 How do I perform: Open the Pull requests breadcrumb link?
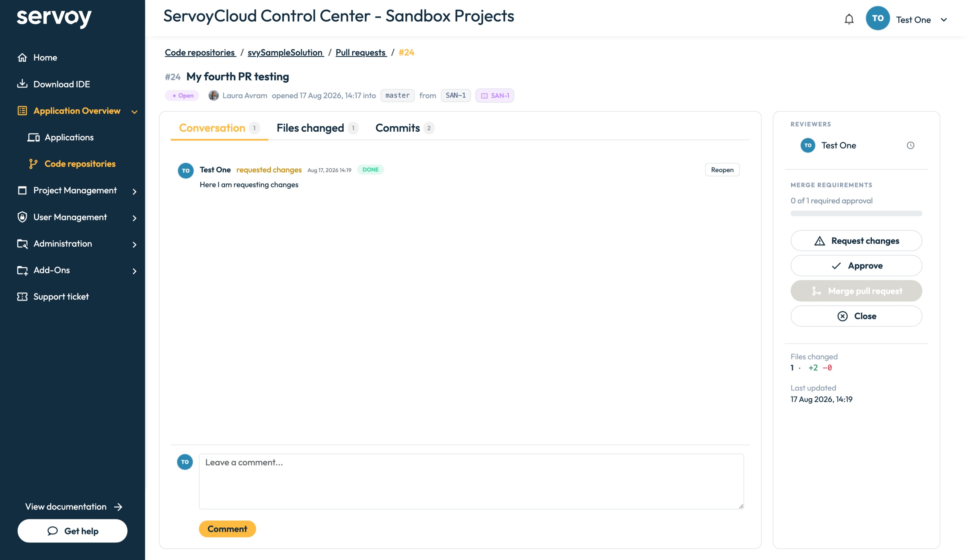click(361, 53)
